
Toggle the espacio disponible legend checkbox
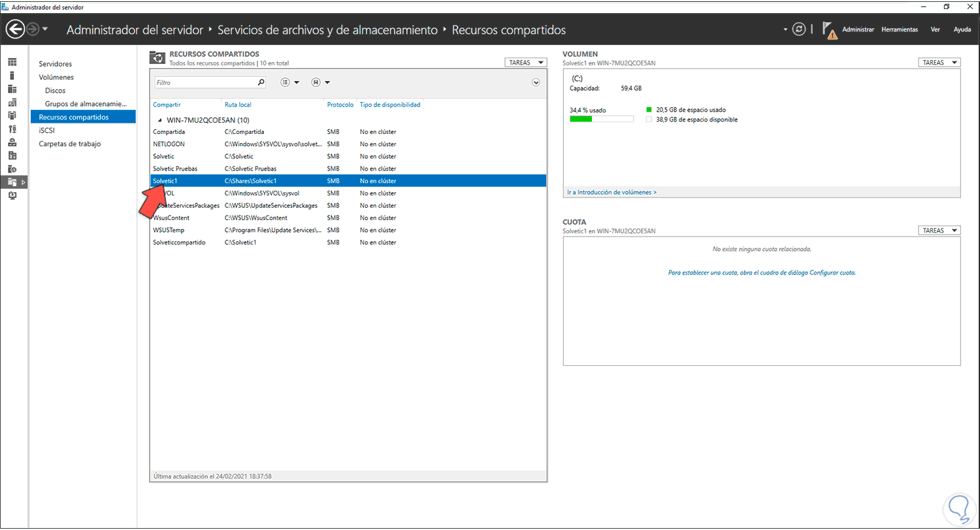[x=649, y=119]
